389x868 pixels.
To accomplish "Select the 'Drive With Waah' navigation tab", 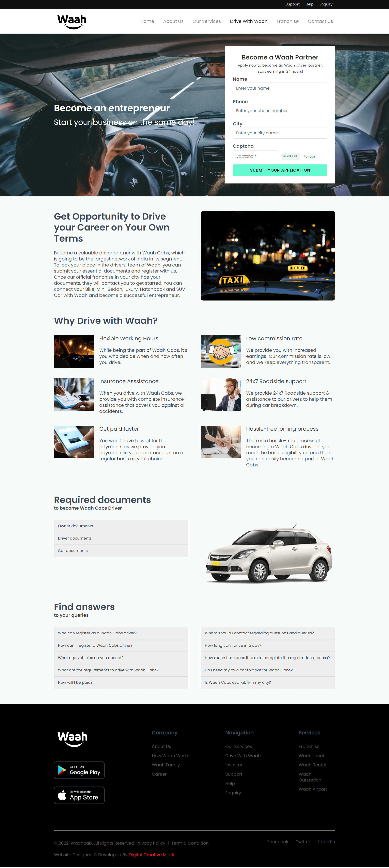I will 249,21.
